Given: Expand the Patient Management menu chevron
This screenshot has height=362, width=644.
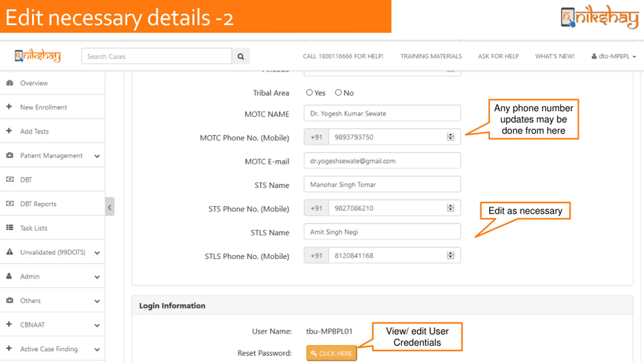Looking at the screenshot, I should click(97, 156).
